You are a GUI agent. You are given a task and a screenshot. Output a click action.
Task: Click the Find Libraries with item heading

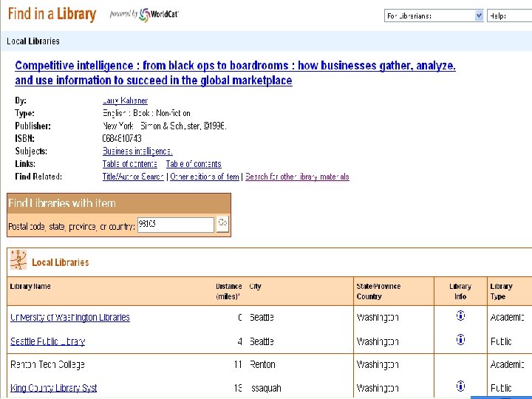[62, 203]
